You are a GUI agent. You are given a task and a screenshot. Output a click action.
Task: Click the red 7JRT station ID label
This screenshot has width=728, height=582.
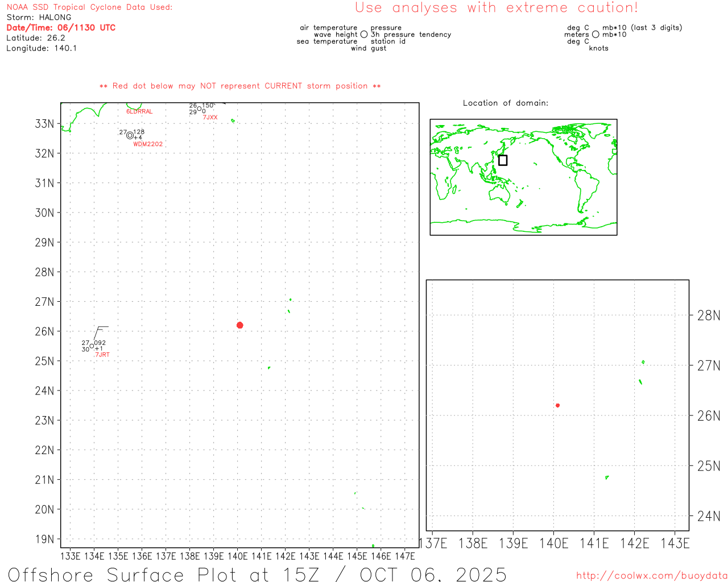pyautogui.click(x=102, y=355)
